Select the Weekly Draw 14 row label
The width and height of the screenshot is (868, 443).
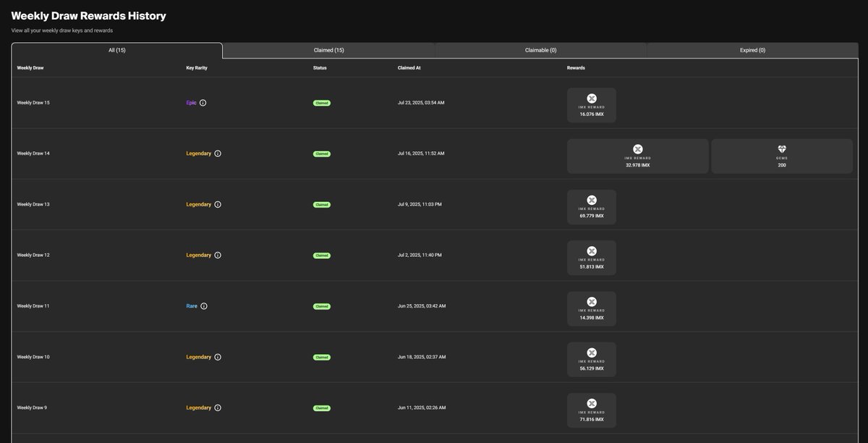[x=33, y=153]
